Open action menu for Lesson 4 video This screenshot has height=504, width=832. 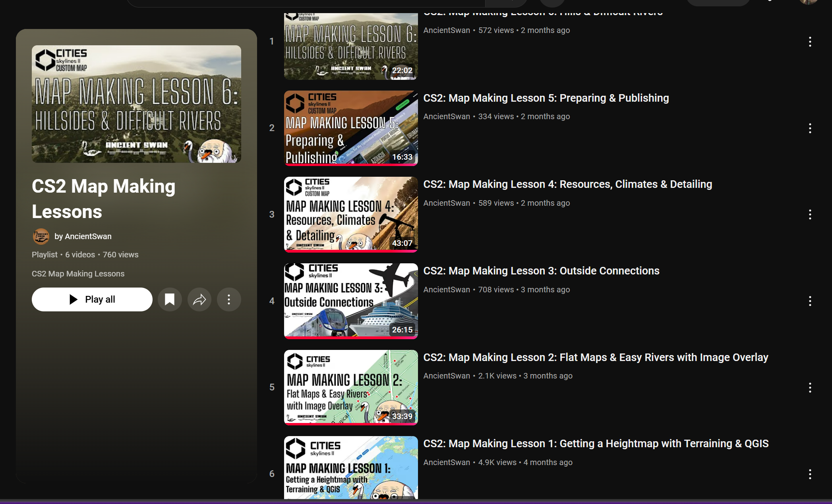(810, 214)
